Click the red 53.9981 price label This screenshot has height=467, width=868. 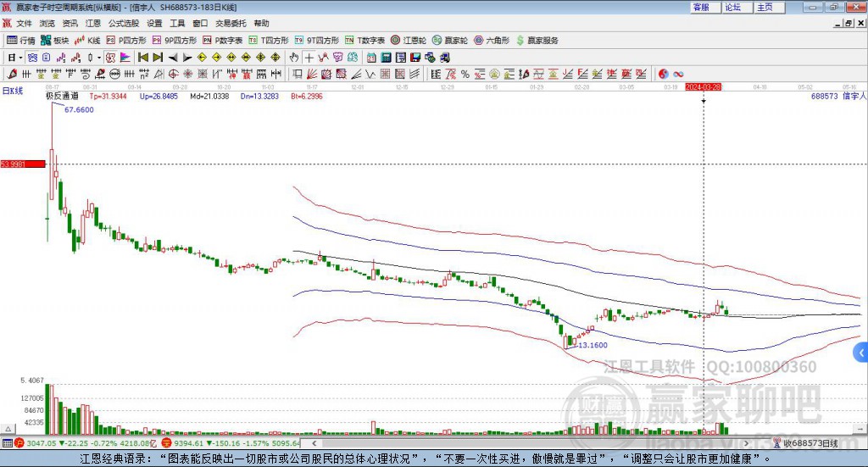click(23, 164)
